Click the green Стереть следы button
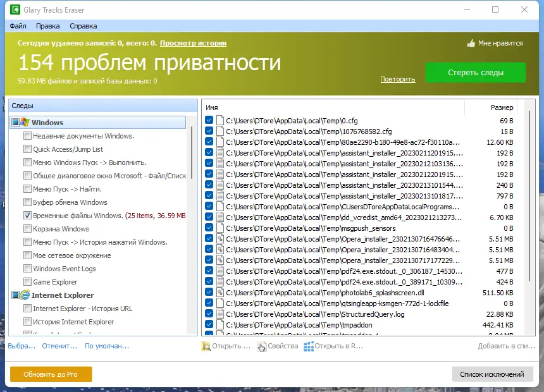 pyautogui.click(x=475, y=73)
